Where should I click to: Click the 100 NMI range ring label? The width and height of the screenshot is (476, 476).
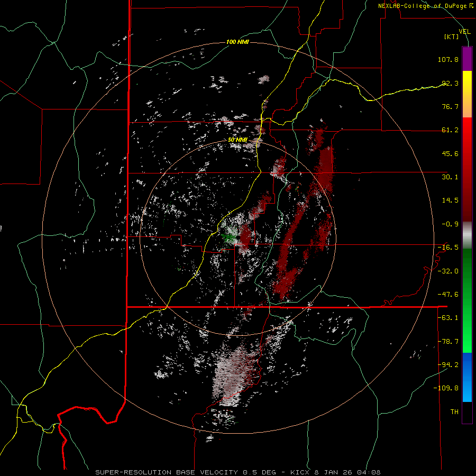pos(237,42)
